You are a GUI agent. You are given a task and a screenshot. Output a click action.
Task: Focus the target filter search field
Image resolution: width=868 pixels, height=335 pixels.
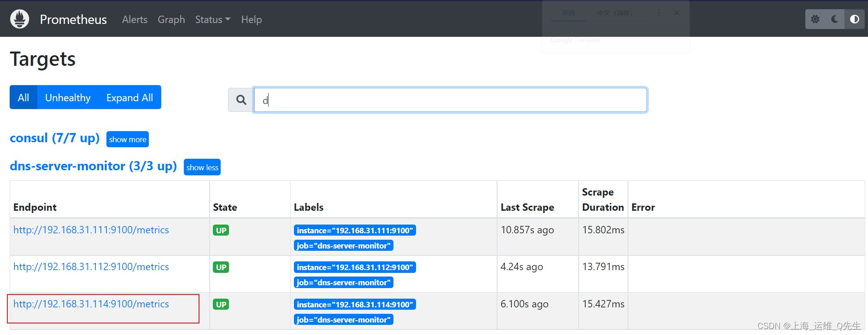450,100
